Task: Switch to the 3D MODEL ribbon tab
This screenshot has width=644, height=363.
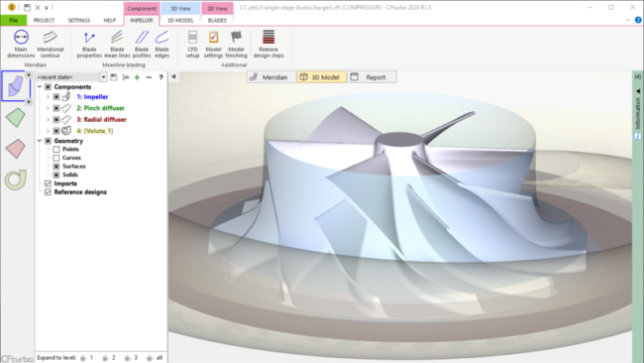Action: [x=180, y=20]
